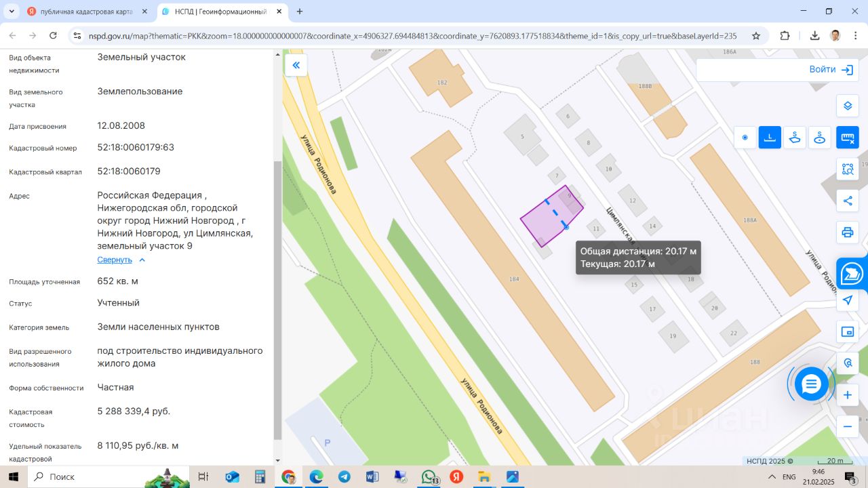Zoom in on the map

(x=847, y=395)
